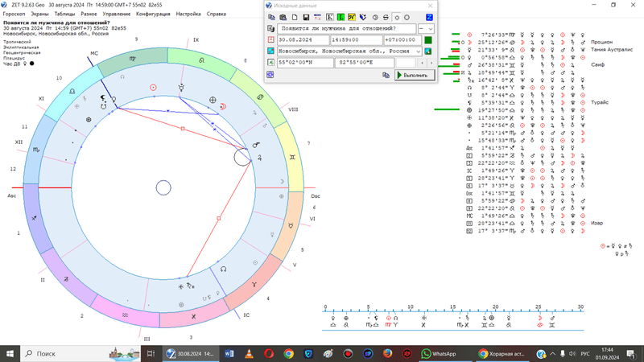Select the large circle chart mode toggle

pos(407,17)
